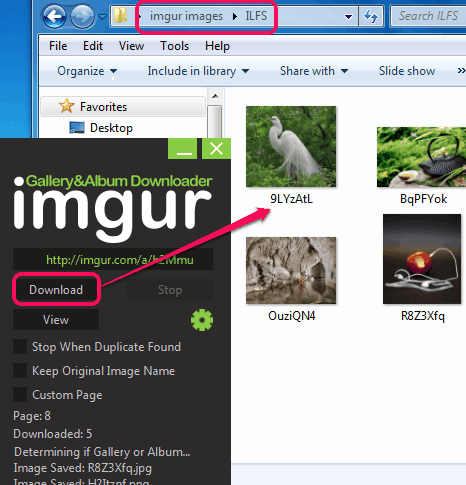Click navigation pane scroll up arrow
Viewport: 466px width, 485px height.
[x=215, y=96]
